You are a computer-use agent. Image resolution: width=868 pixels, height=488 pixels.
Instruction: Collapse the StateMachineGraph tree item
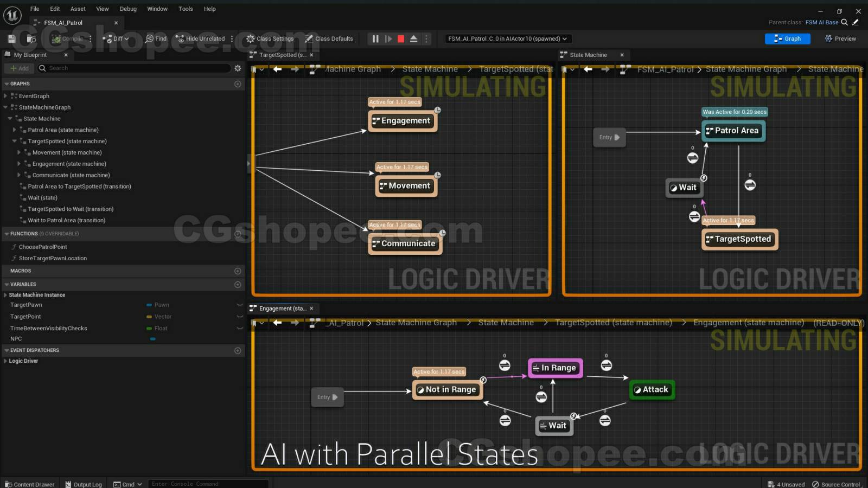(5, 107)
